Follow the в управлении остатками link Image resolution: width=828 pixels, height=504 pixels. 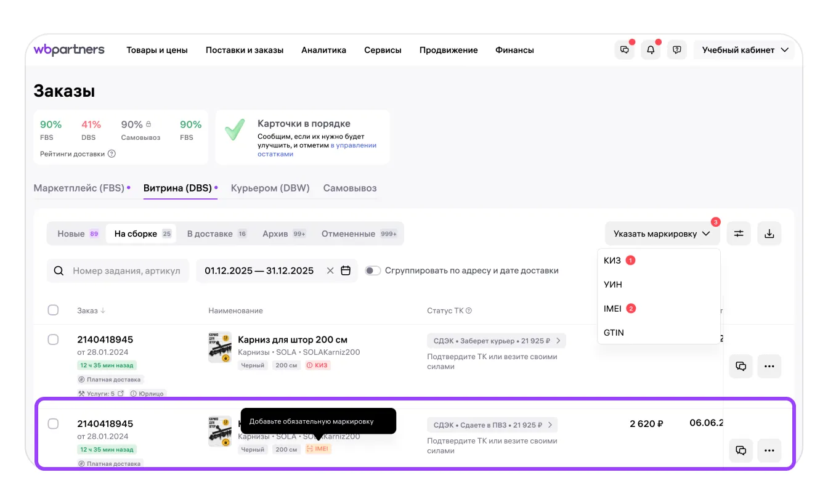point(353,145)
